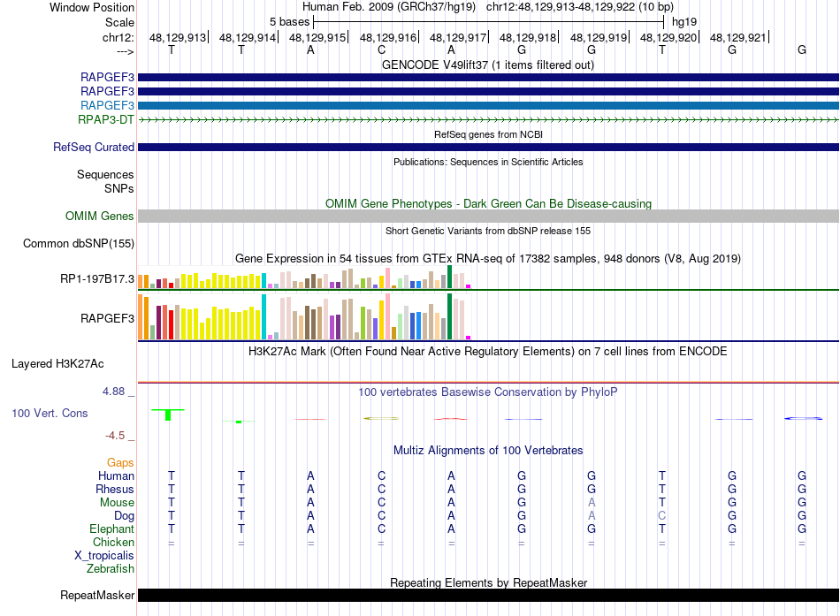
Task: Click Short Genetic Variants from dbSNP title
Action: tap(488, 231)
